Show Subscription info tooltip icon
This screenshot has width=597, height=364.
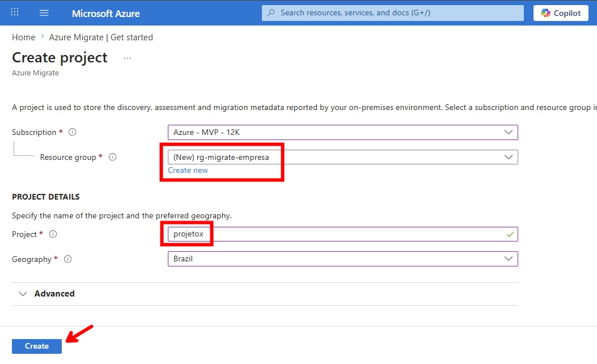[x=73, y=132]
